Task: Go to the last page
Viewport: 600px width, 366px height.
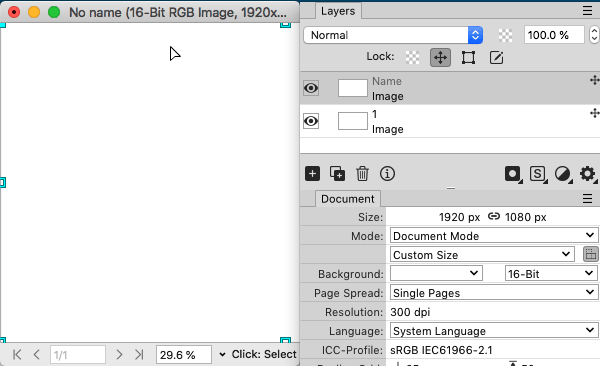Action: 139,355
